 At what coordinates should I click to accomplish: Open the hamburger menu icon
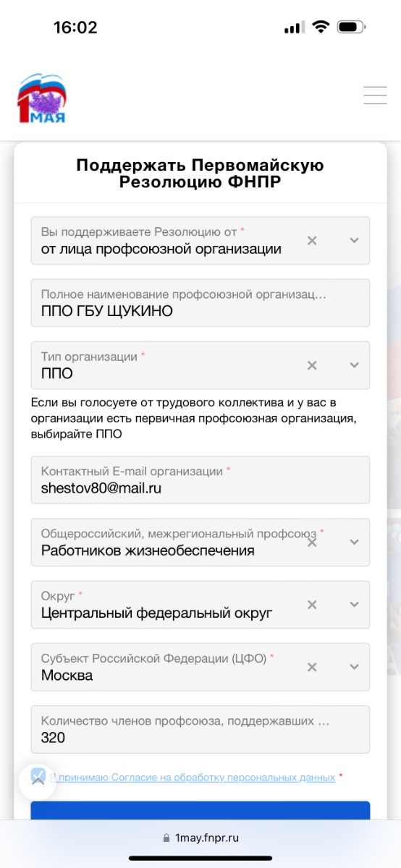(375, 95)
